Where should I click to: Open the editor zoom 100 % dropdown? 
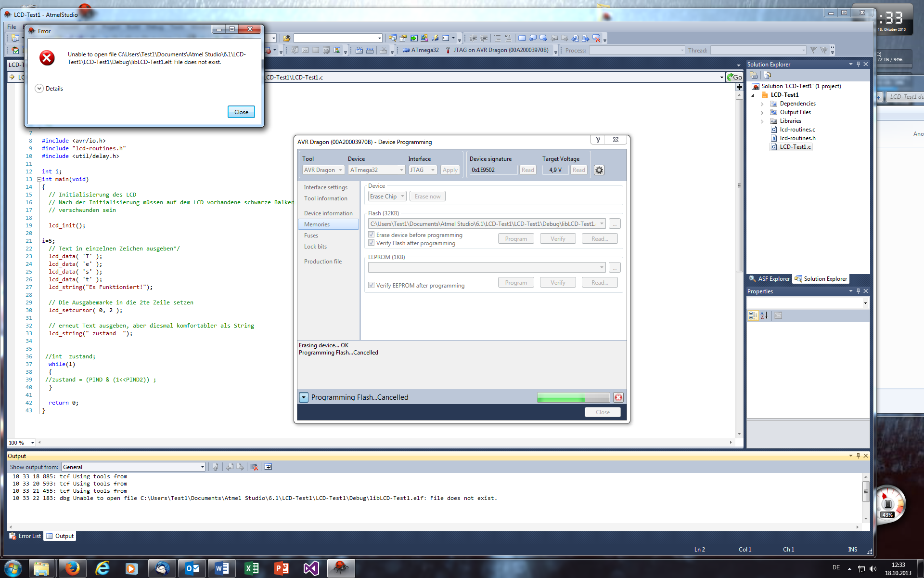coord(33,443)
